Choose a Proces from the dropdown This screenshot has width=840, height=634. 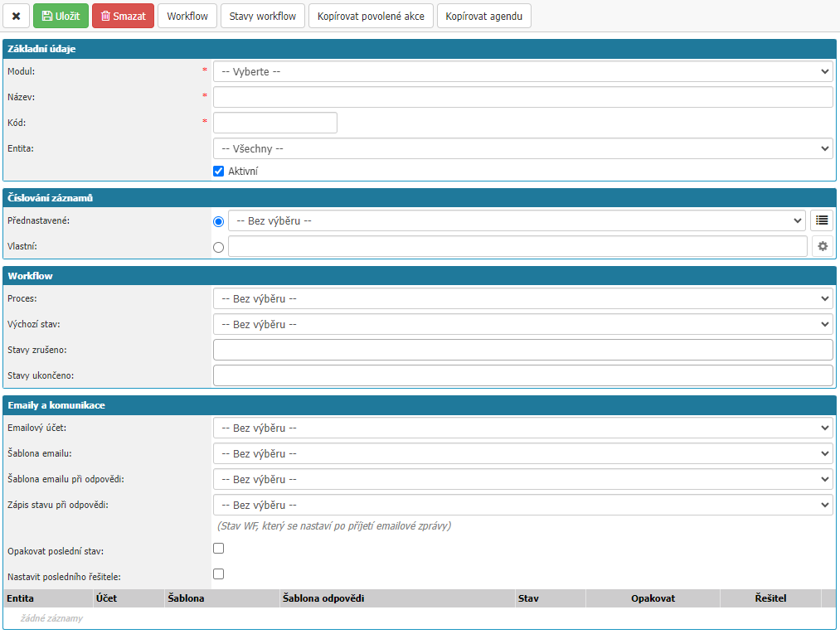(523, 299)
